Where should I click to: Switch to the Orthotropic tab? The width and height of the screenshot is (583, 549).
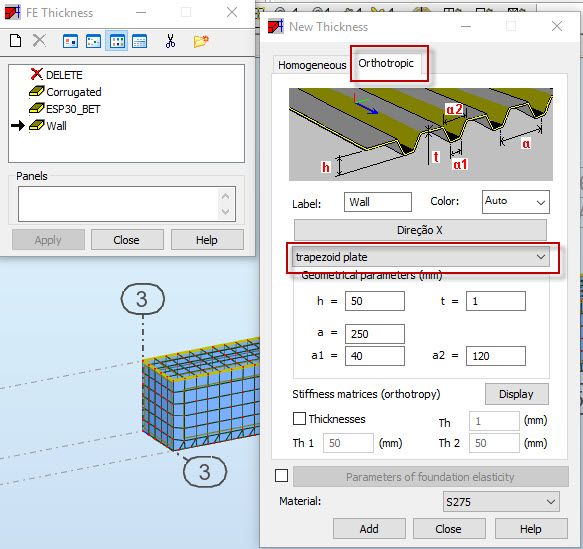pos(386,63)
